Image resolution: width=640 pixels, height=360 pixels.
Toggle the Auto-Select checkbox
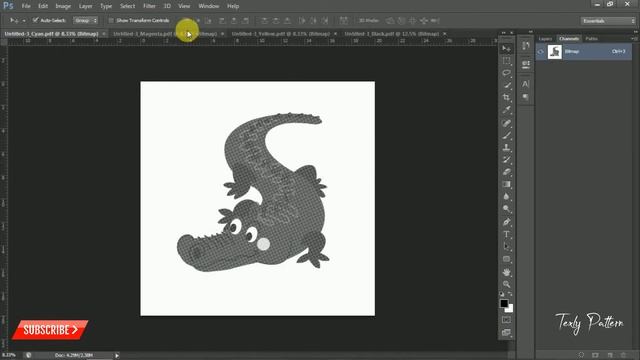tap(36, 20)
